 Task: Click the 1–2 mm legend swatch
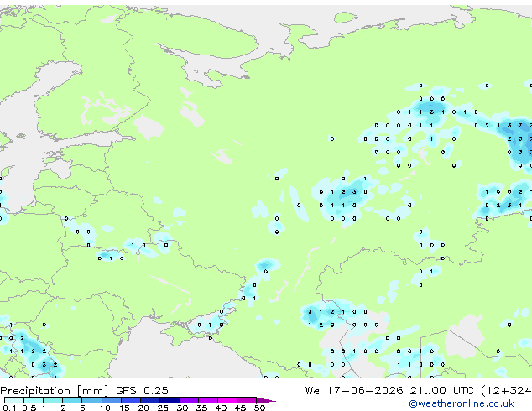pyautogui.click(x=53, y=400)
